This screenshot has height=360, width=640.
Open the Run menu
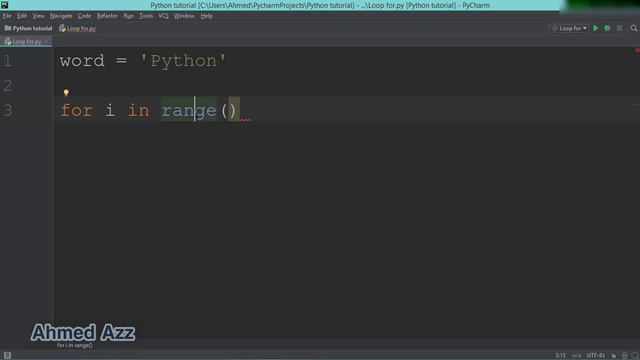[x=129, y=16]
